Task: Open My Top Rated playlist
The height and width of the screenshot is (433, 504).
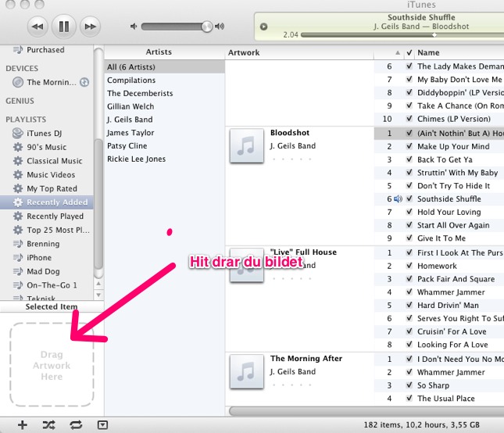Action: [x=45, y=188]
